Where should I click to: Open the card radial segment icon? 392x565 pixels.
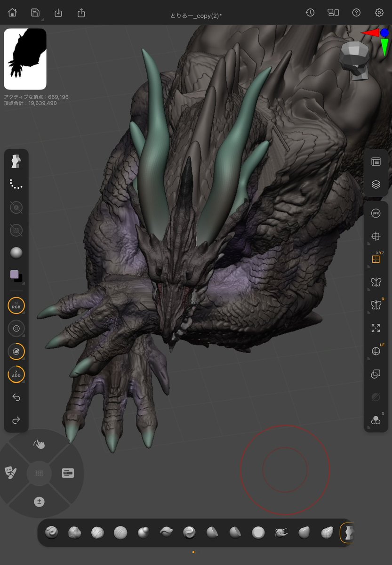[68, 473]
